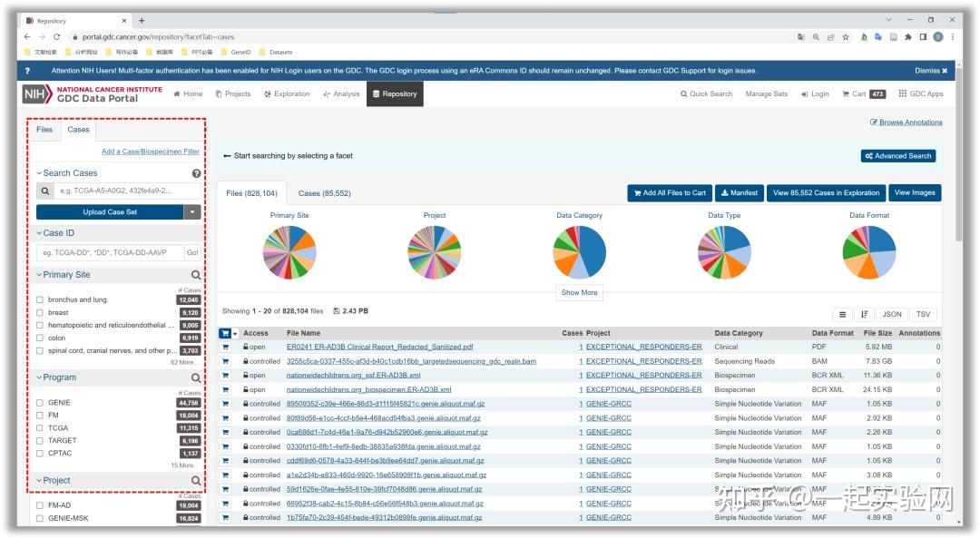Add nationwidechildrens ssf.ER-AD3B.xml to cart

(x=225, y=375)
